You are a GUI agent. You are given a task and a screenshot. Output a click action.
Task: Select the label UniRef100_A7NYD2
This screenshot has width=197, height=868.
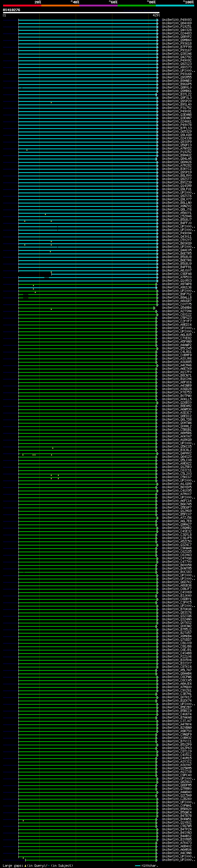coord(177,149)
